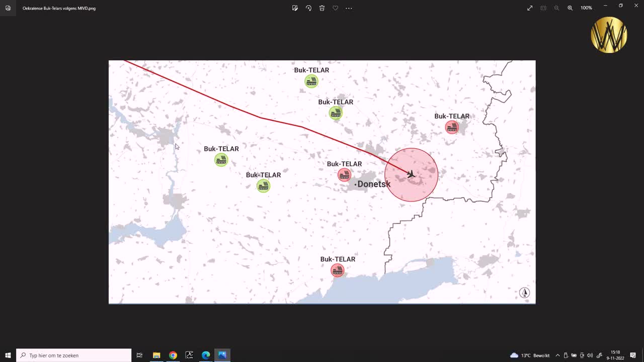Open the clock and calendar showing 15:18
Viewport: 644px width, 362px height.
(x=615, y=355)
